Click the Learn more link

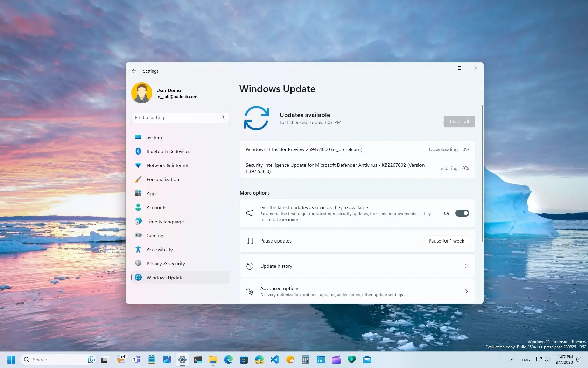coord(287,220)
